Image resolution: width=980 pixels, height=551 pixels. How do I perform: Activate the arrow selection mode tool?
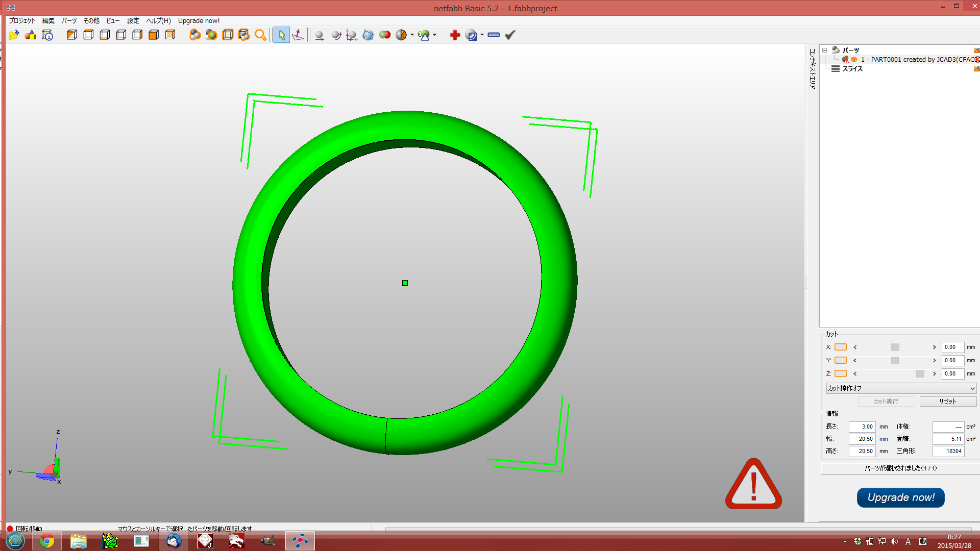point(281,35)
